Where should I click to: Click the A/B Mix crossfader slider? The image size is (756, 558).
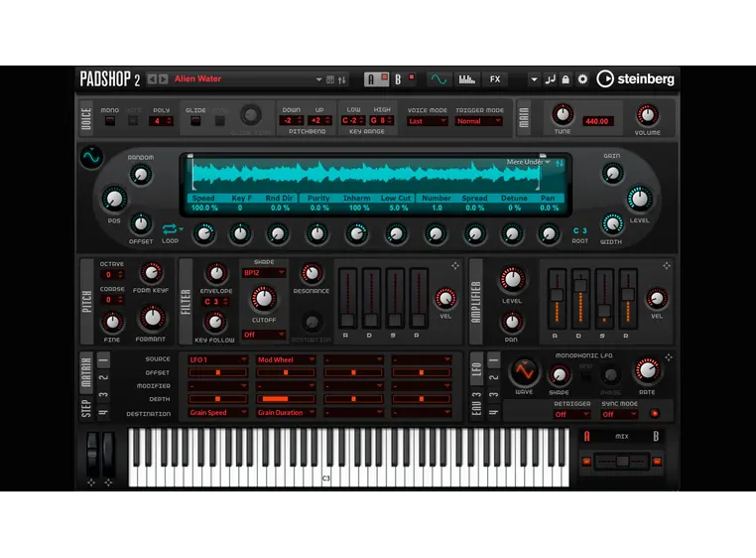622,462
